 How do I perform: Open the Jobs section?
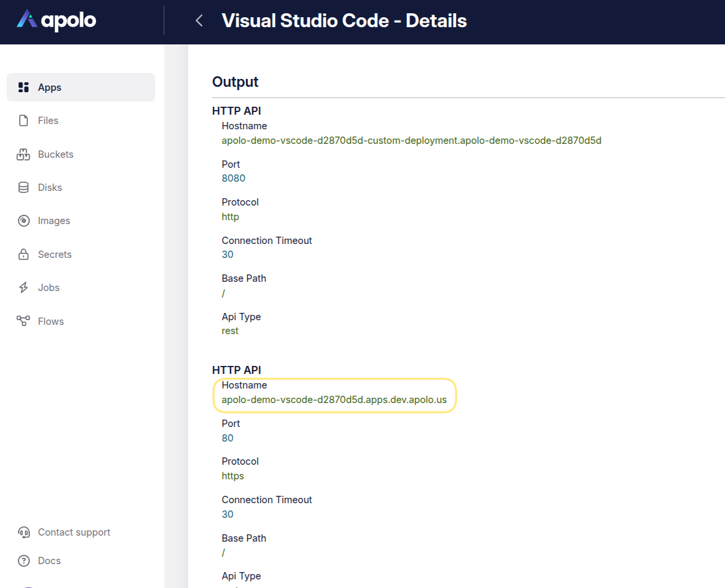[x=48, y=288]
